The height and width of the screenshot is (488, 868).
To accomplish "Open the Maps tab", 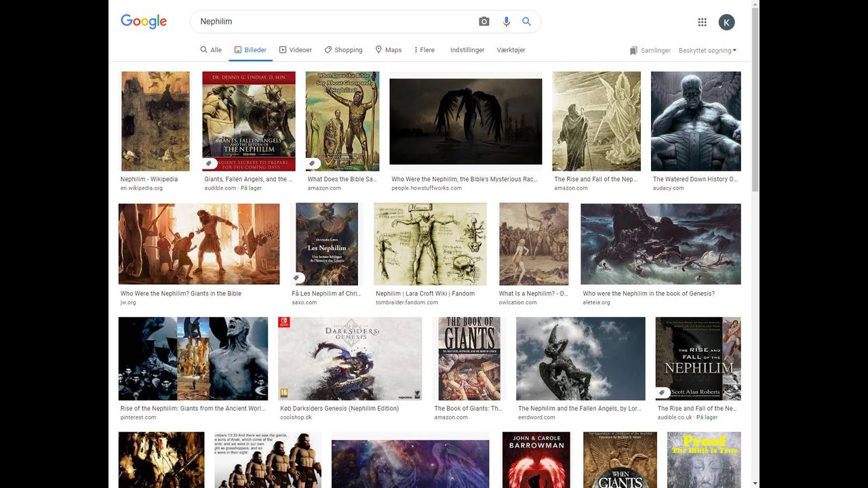I will click(x=389, y=50).
